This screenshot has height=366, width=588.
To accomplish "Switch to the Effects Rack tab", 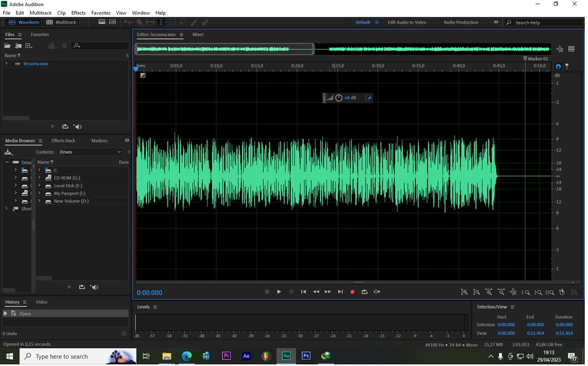I will pyautogui.click(x=63, y=141).
